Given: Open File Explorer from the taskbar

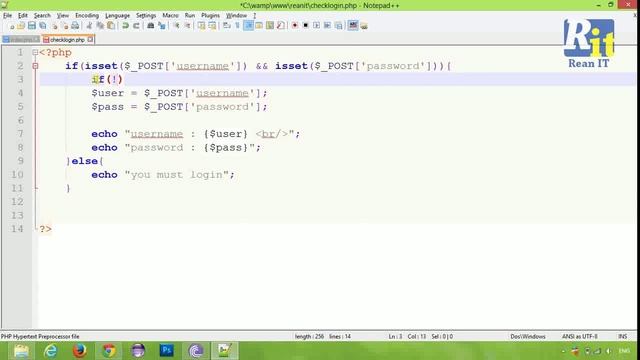Looking at the screenshot, I should tap(21, 351).
